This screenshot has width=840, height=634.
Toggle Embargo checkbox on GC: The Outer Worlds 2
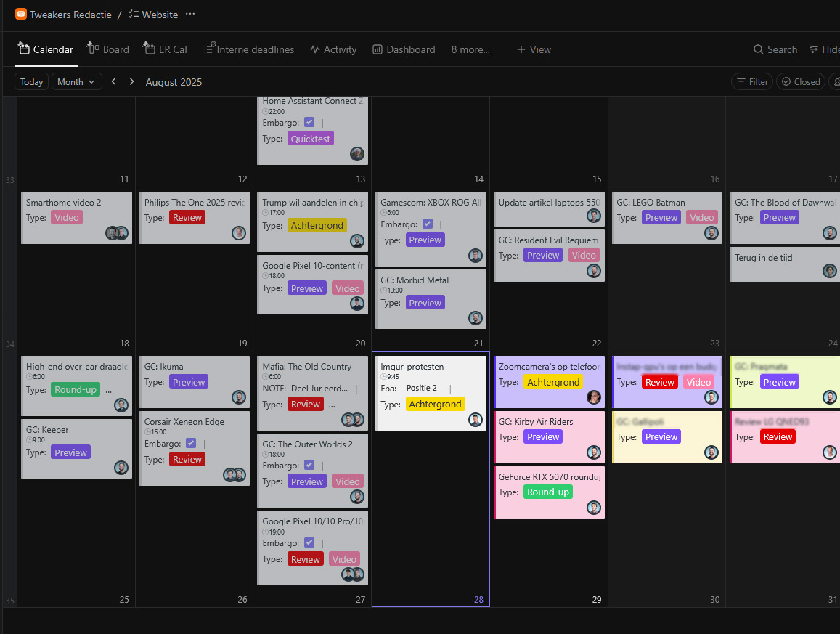(x=309, y=465)
